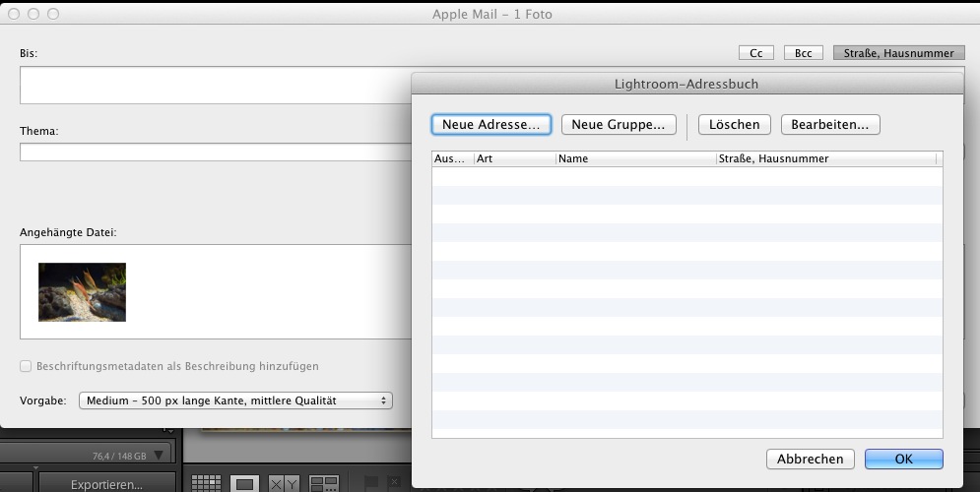Switch Lightroom to grid view
This screenshot has height=492, width=980.
(x=206, y=484)
